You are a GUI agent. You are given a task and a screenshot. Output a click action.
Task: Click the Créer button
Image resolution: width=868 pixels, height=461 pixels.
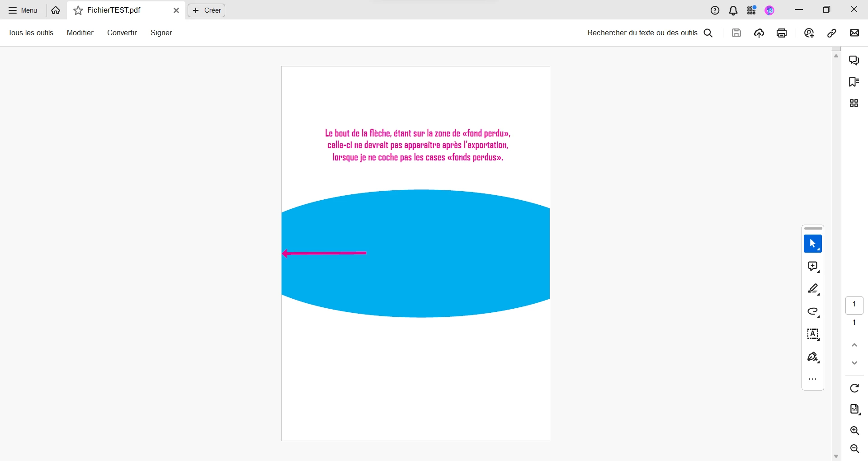(x=207, y=10)
